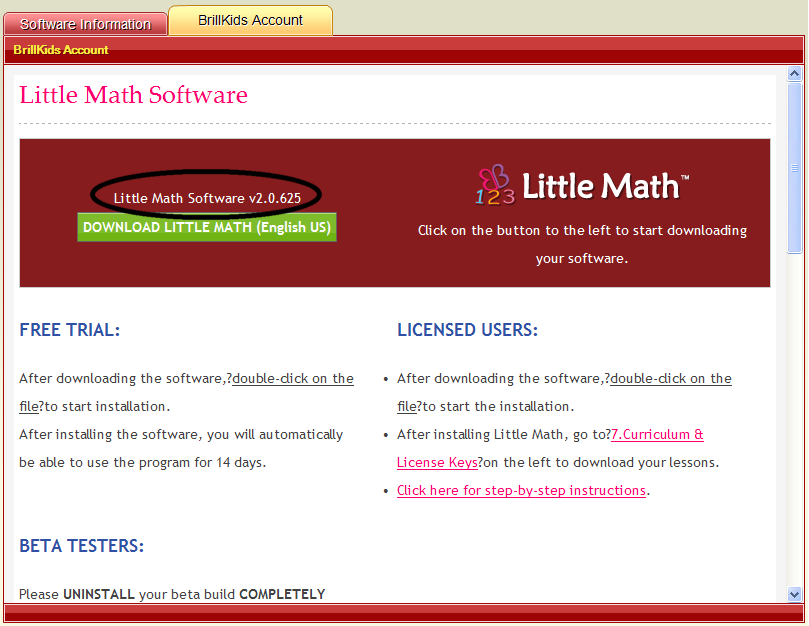Click the FREE TRIAL heading
The image size is (809, 626).
click(70, 330)
